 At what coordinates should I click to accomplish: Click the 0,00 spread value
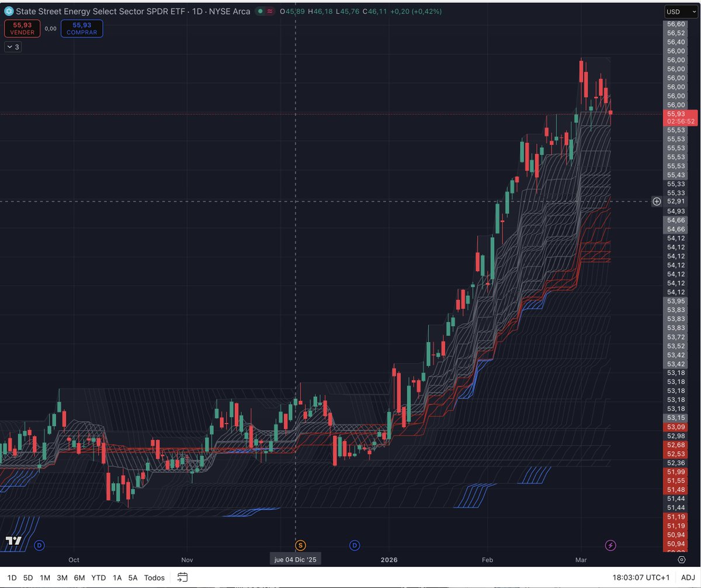coord(51,29)
